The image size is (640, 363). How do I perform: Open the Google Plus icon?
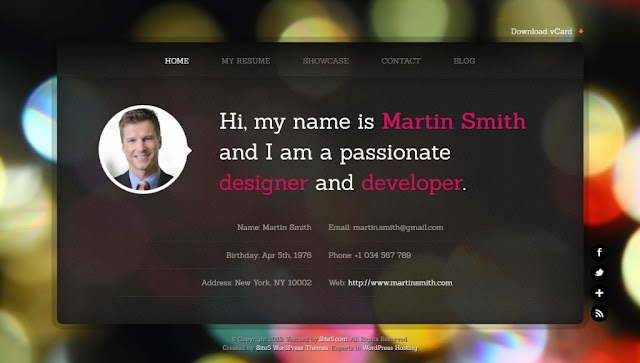(599, 293)
